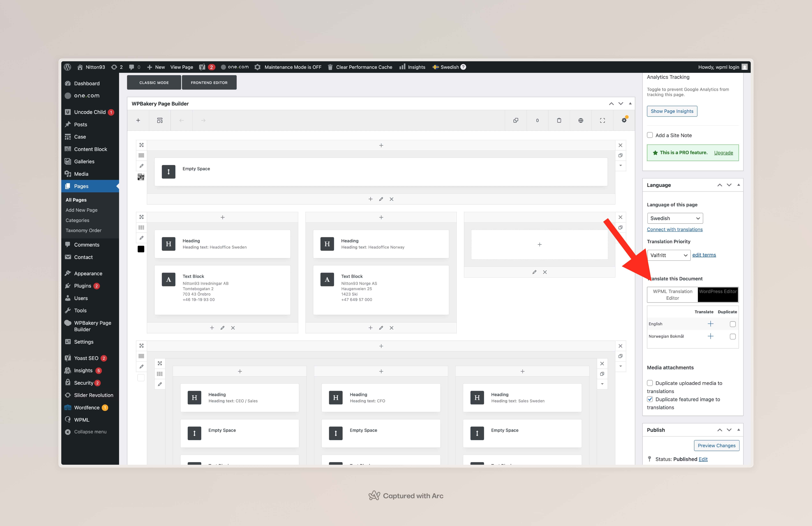Collapse the WPBakery Page Builder panel triangle
The height and width of the screenshot is (526, 812).
(630, 103)
